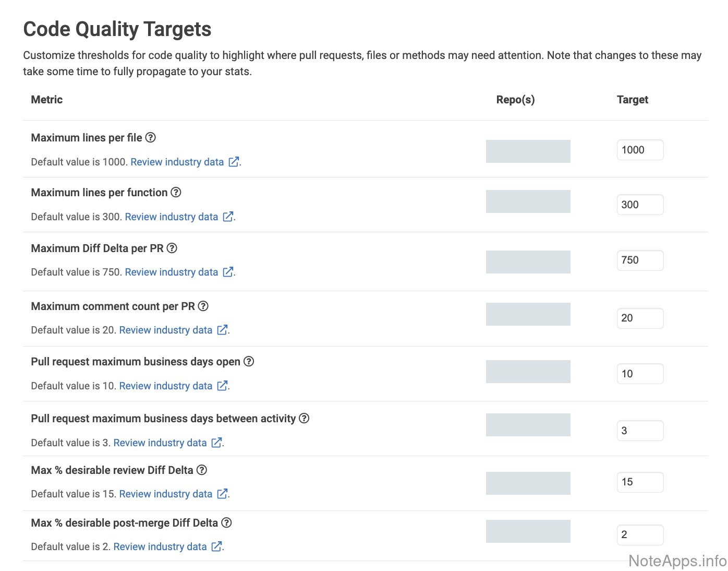The width and height of the screenshot is (728, 571).
Task: Click help icon for Pull request maximum business days open
Action: click(x=249, y=361)
